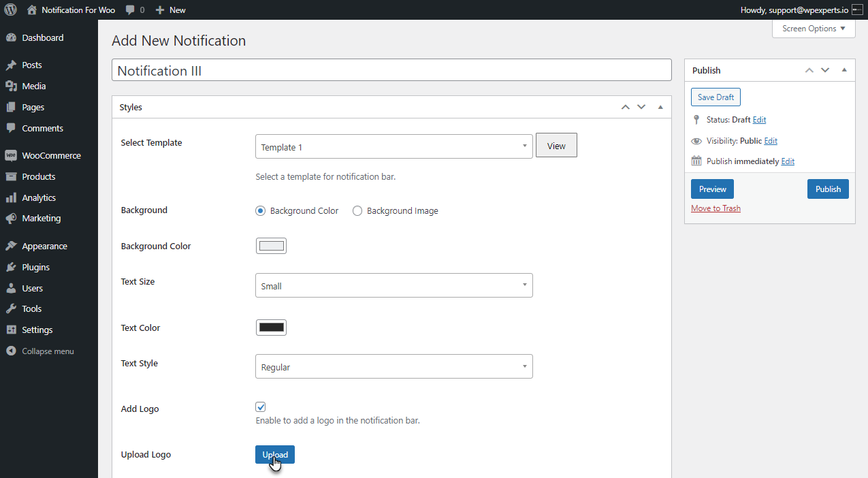Click the Upload logo button
Screen dimensions: 868x478
[275, 455]
